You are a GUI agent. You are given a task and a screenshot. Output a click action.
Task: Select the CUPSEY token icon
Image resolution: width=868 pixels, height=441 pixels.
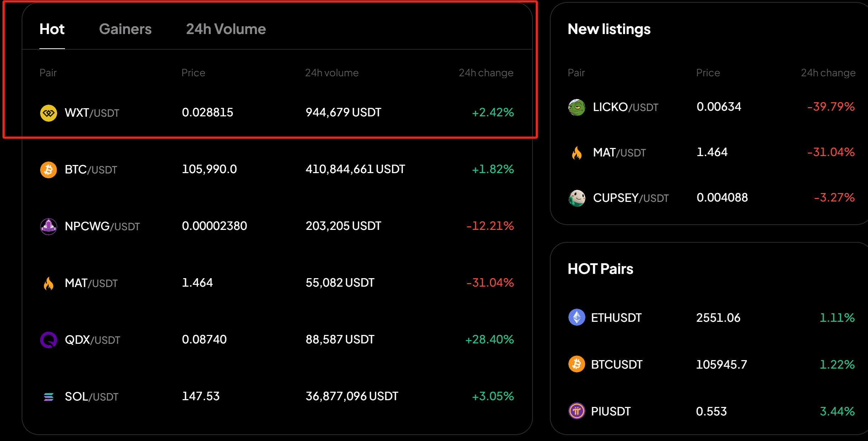pyautogui.click(x=577, y=198)
